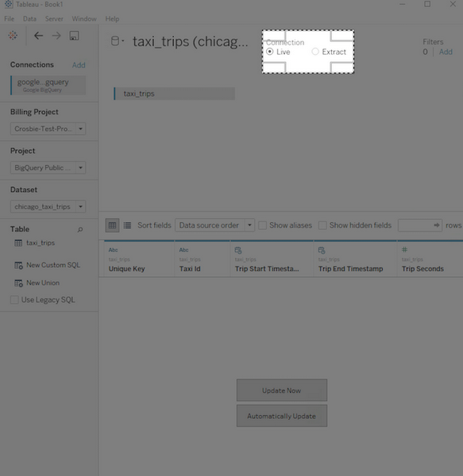
Task: Go forward with the right arrow icon
Action: click(x=56, y=36)
